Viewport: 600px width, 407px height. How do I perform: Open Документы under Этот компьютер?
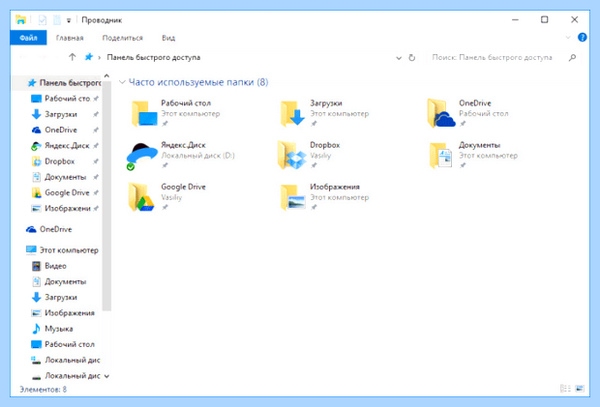click(x=59, y=282)
